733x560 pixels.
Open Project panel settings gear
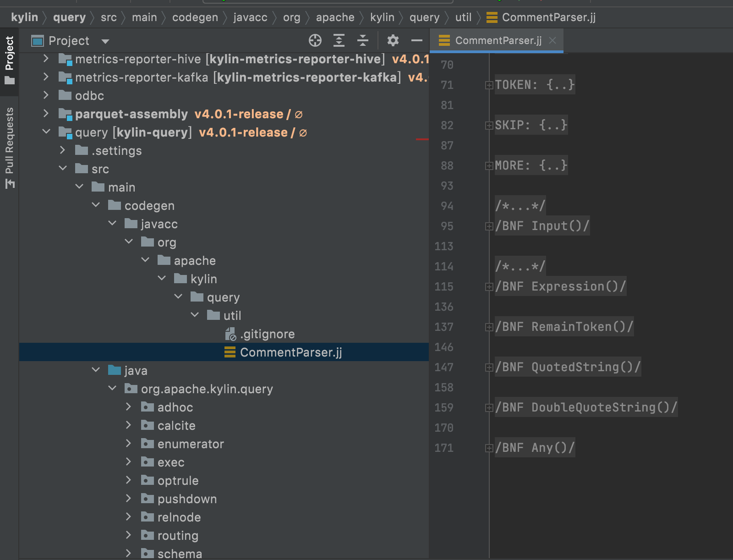[393, 40]
